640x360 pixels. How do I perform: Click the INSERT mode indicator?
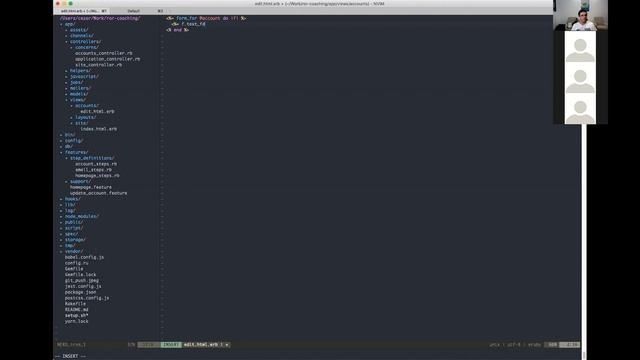171,345
